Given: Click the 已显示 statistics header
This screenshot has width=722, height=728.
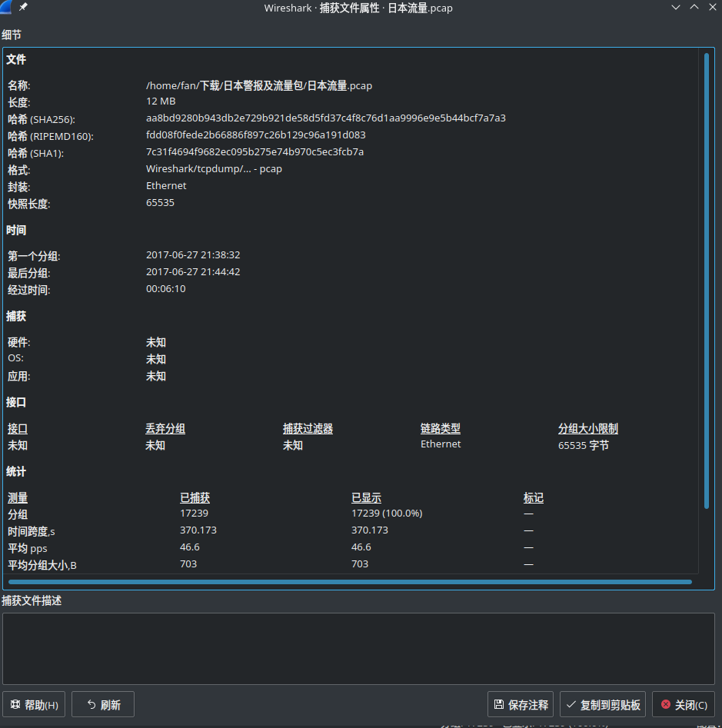Looking at the screenshot, I should 366,497.
